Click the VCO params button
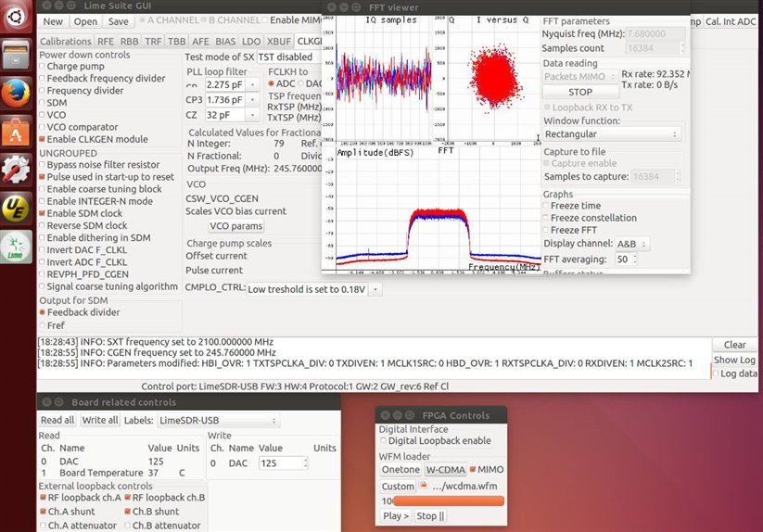Image resolution: width=763 pixels, height=532 pixels. tap(235, 226)
